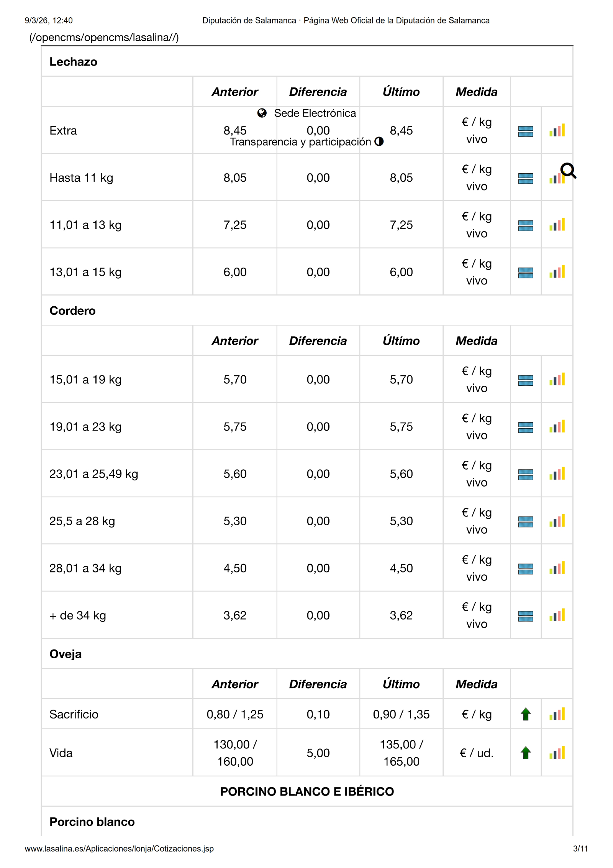Viewport: 613px width, 868px height.
Task: Click the Porcino blanco section heading
Action: point(92,822)
